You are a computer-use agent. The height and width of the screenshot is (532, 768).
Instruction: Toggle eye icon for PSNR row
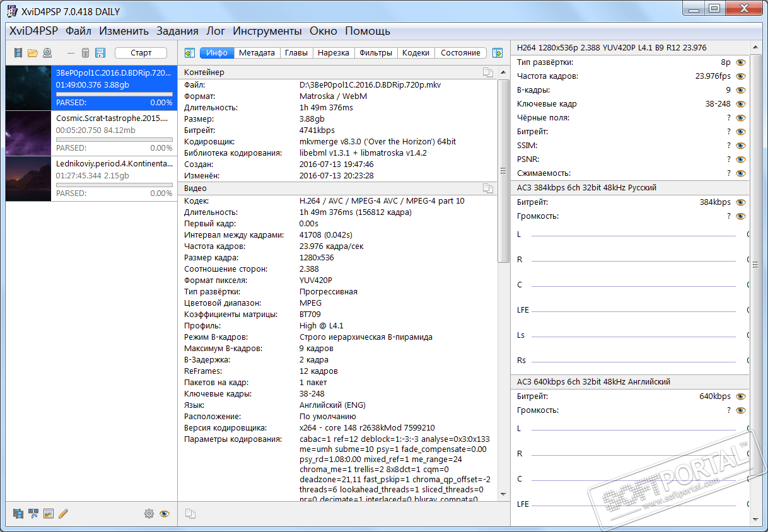coord(740,159)
